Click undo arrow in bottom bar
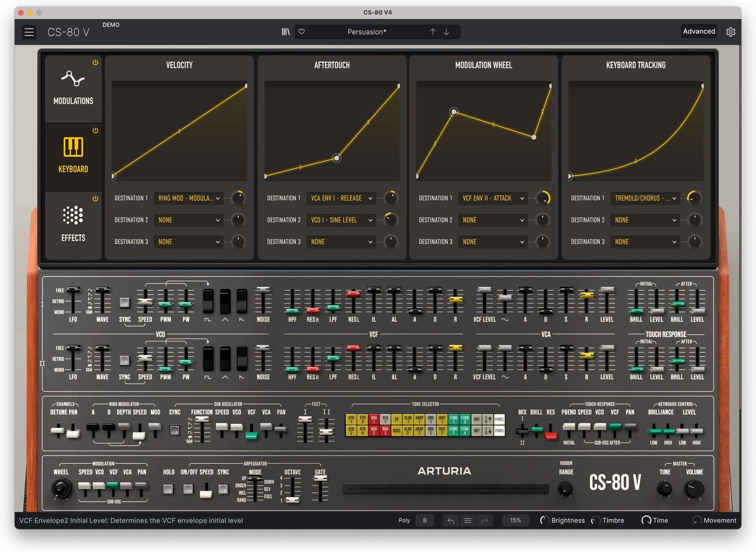The image size is (756, 552). pyautogui.click(x=451, y=520)
